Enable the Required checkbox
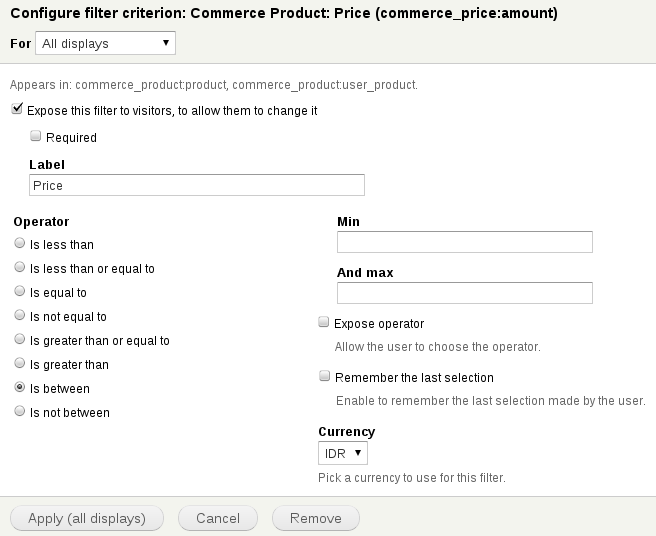Image resolution: width=656 pixels, height=536 pixels. [x=36, y=137]
